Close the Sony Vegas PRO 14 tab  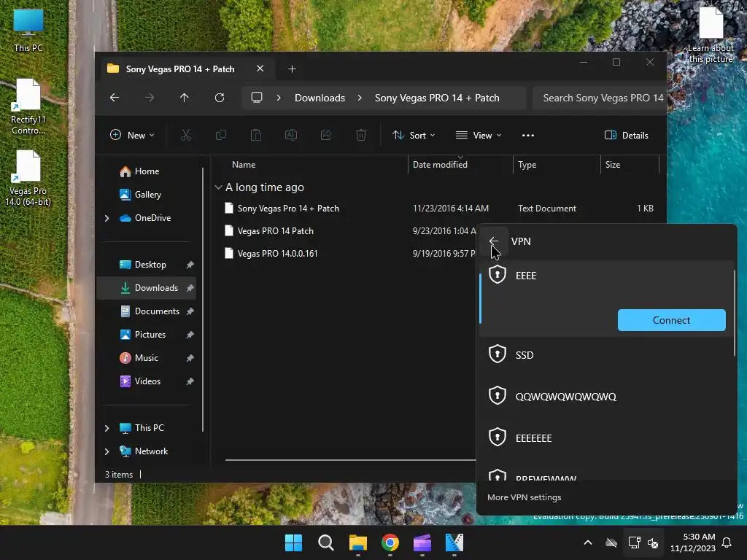[x=260, y=69]
